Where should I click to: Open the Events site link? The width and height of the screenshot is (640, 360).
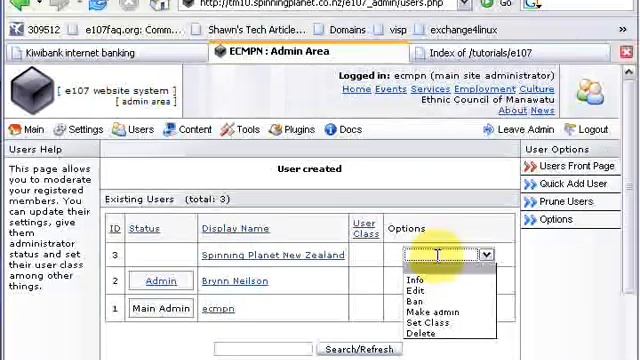391,89
